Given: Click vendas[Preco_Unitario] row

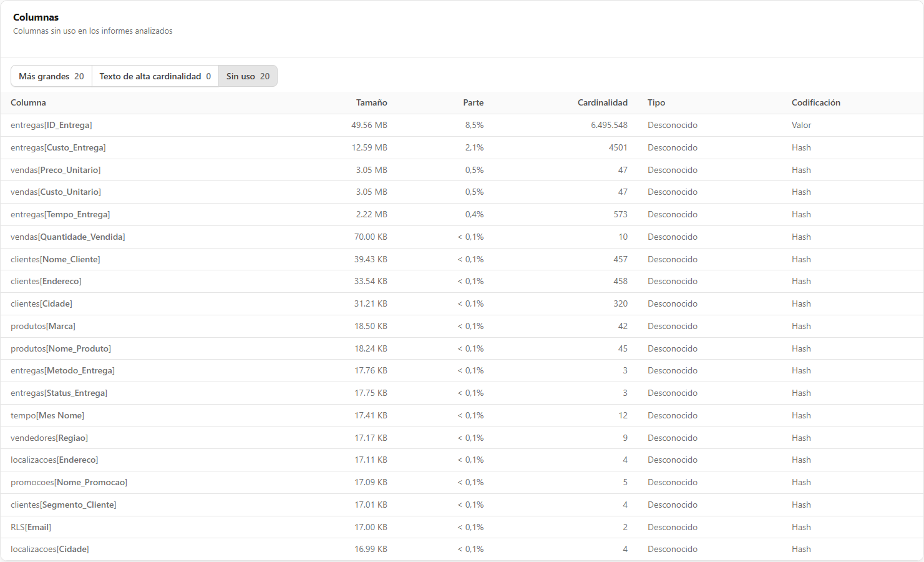Looking at the screenshot, I should click(462, 170).
